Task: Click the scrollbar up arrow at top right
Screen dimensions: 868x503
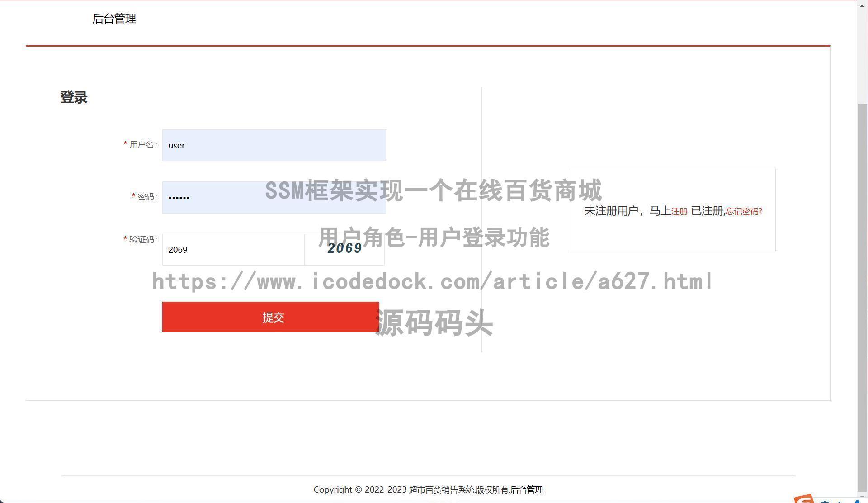Action: point(861,5)
